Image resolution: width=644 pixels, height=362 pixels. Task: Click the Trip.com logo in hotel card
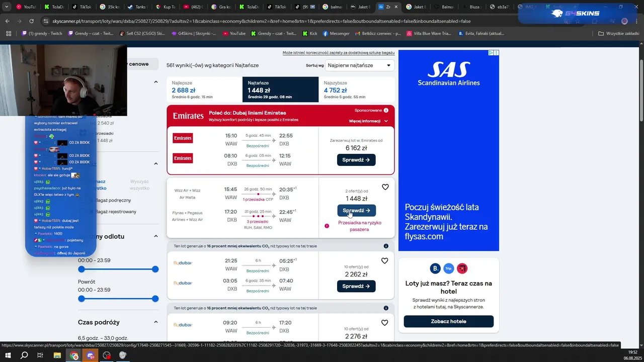pos(449,268)
